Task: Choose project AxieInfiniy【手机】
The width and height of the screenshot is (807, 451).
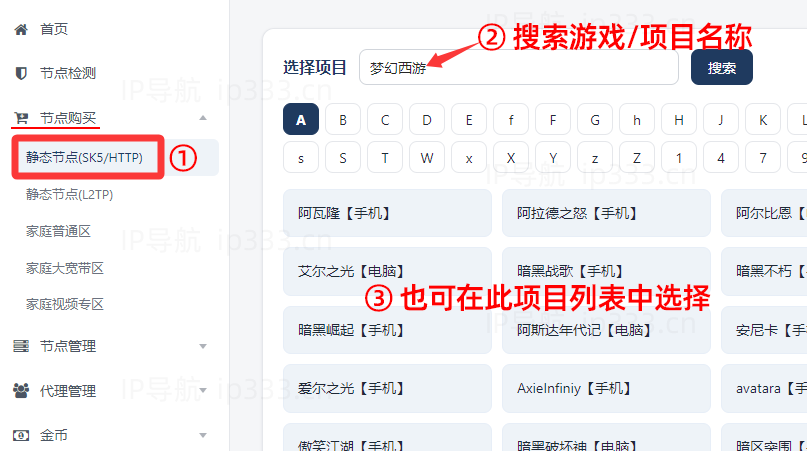Action: (606, 388)
